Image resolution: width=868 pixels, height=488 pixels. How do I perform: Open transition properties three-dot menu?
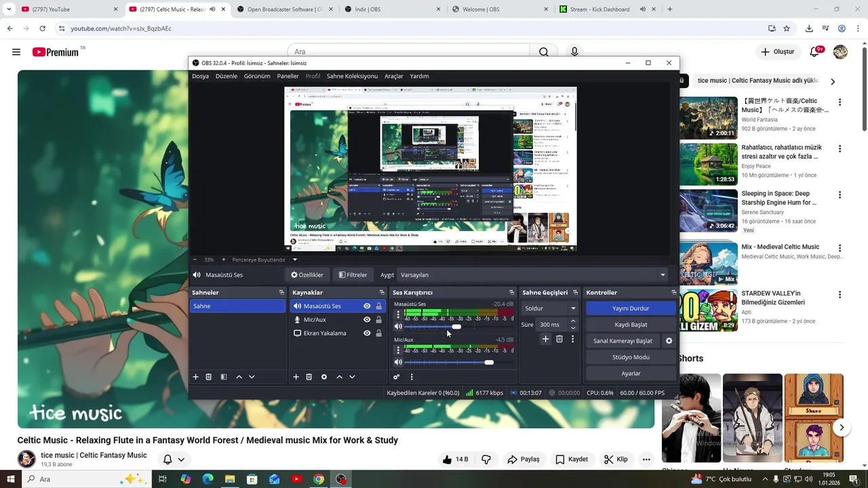(572, 339)
